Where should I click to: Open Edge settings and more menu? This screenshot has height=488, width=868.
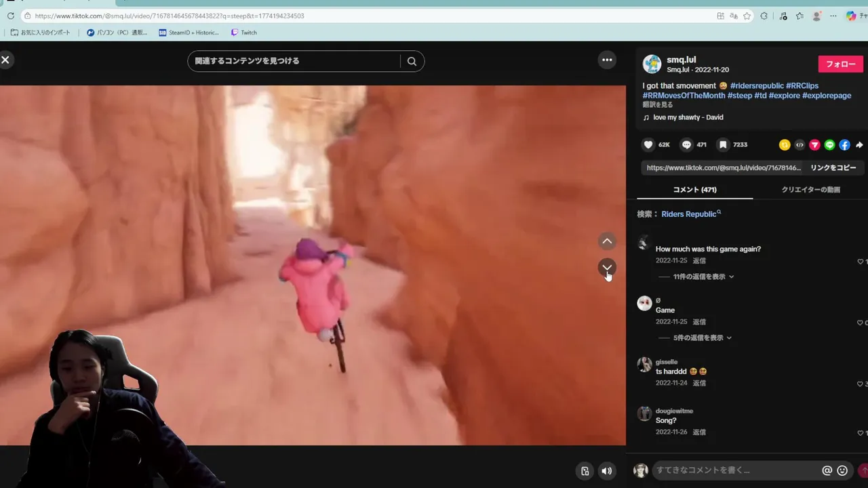[833, 16]
